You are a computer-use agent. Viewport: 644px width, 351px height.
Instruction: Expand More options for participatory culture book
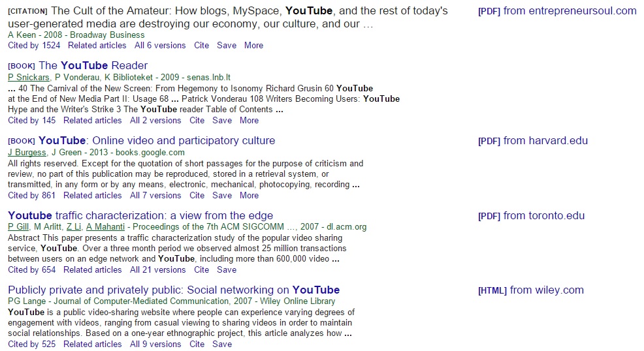pos(249,196)
